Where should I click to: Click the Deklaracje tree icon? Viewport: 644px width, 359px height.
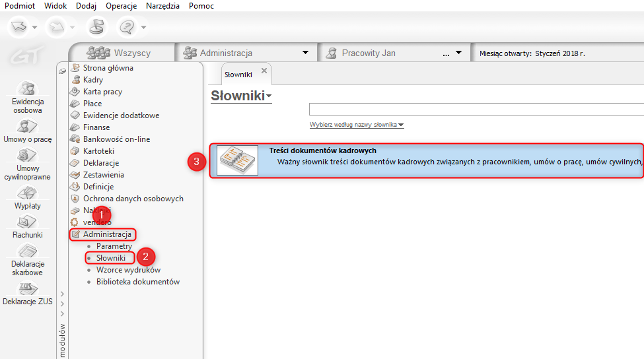tap(75, 163)
